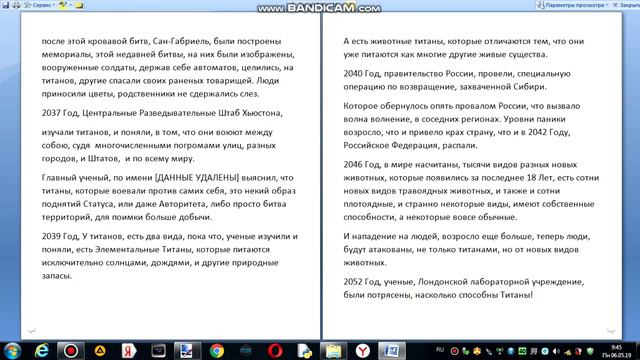640x360 pixels.
Task: Open the Yandex Я taskbar icon
Action: (x=129, y=351)
